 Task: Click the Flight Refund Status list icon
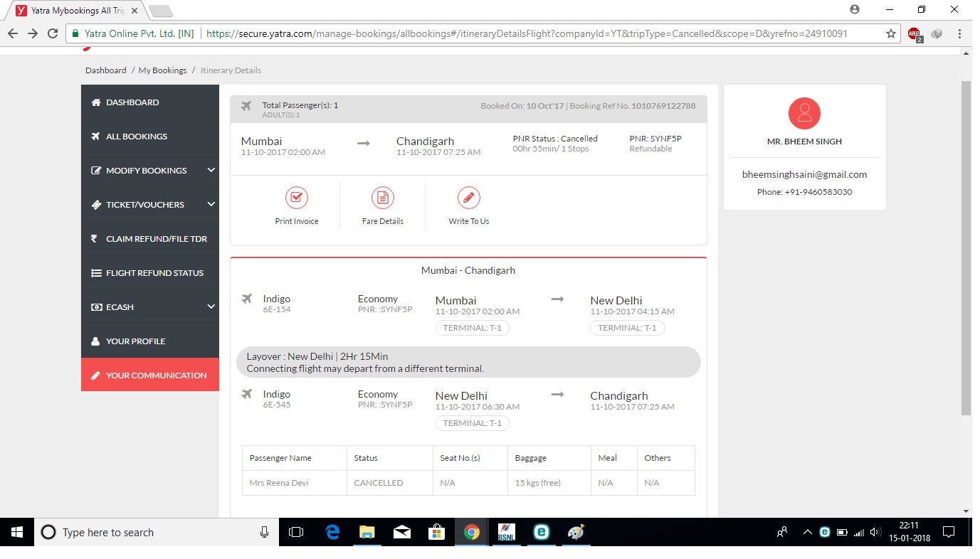[96, 273]
